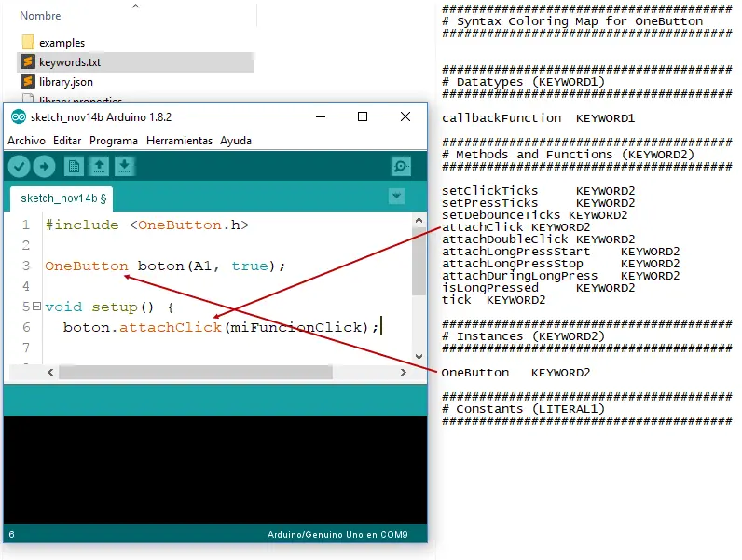This screenshot has height=560, width=742.
Task: Collapse the file list sort chevron
Action: point(135,6)
